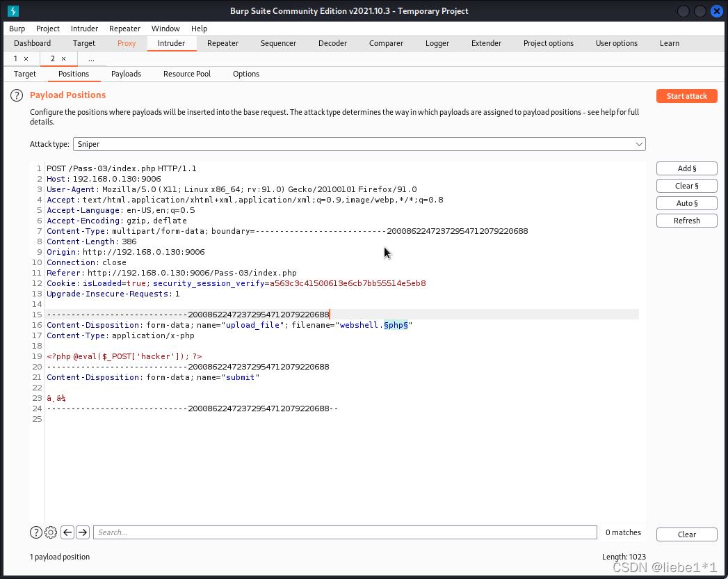Viewport: 728px width, 579px height.
Task: Go to next search match arrow
Action: pos(83,532)
